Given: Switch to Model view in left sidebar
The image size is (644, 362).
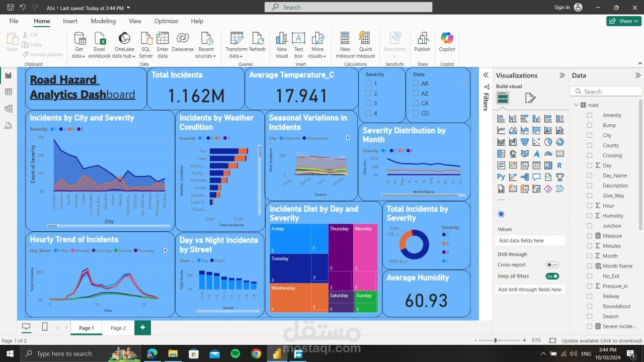Looking at the screenshot, I should pyautogui.click(x=8, y=109).
